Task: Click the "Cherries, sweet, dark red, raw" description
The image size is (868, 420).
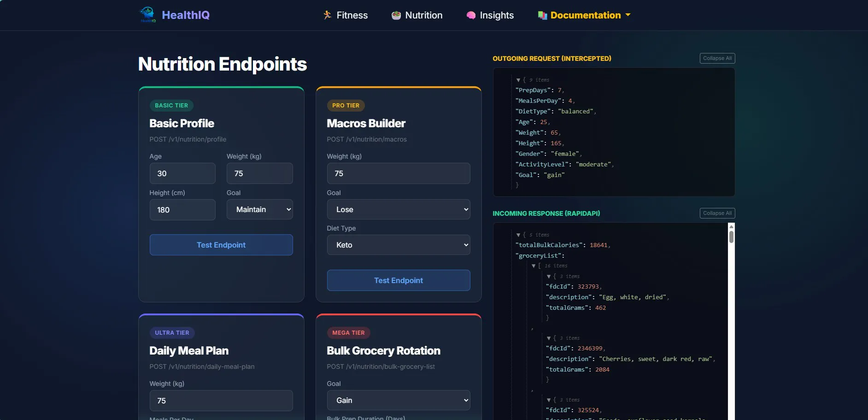Action: (x=630, y=359)
